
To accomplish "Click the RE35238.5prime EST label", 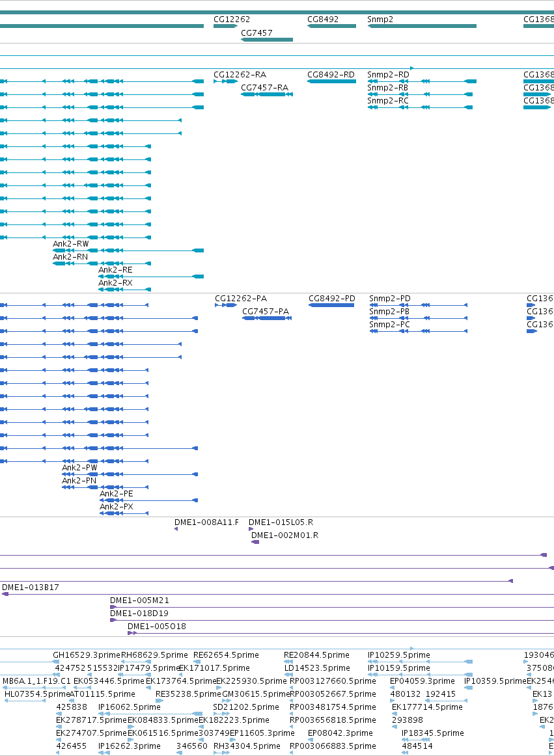I will coord(188,694).
